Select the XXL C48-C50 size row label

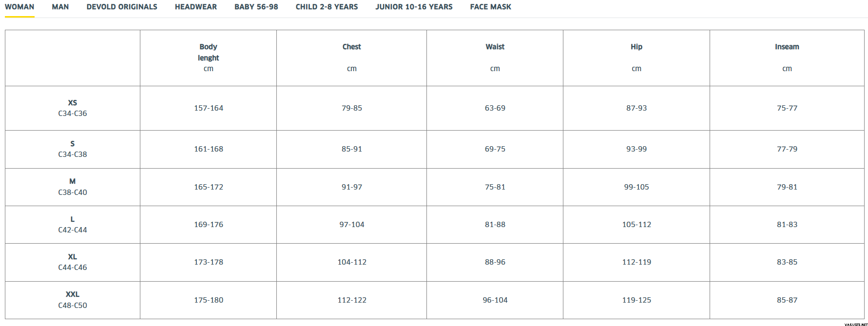[73, 300]
